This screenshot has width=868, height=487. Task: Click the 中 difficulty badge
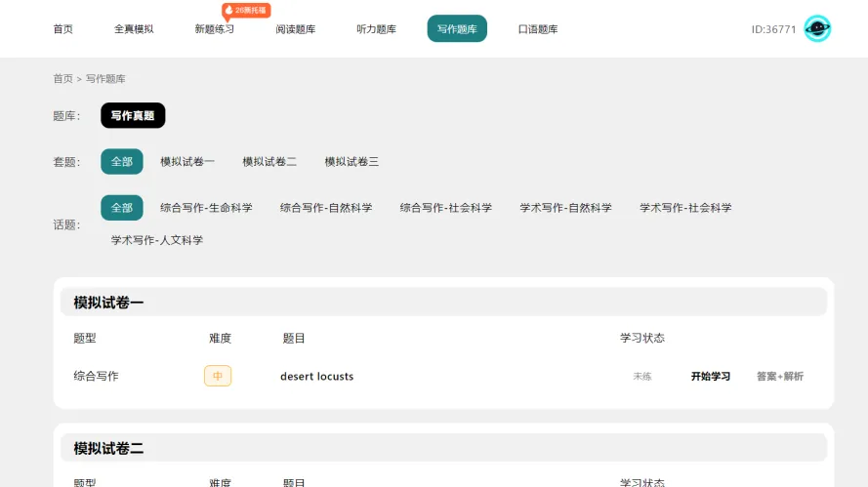tap(218, 376)
